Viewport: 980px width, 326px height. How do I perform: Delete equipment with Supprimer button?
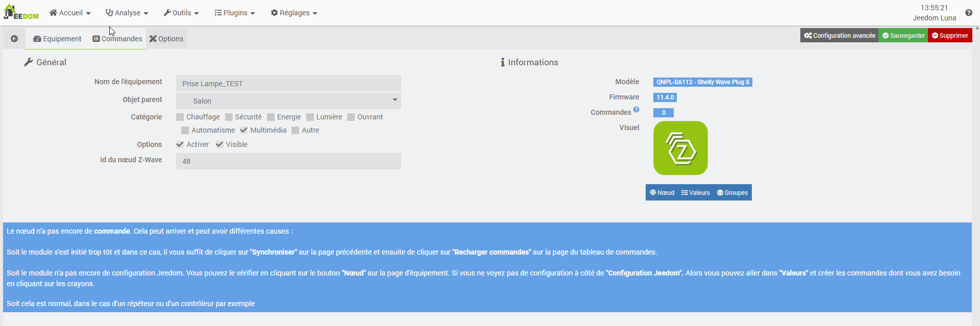point(950,36)
